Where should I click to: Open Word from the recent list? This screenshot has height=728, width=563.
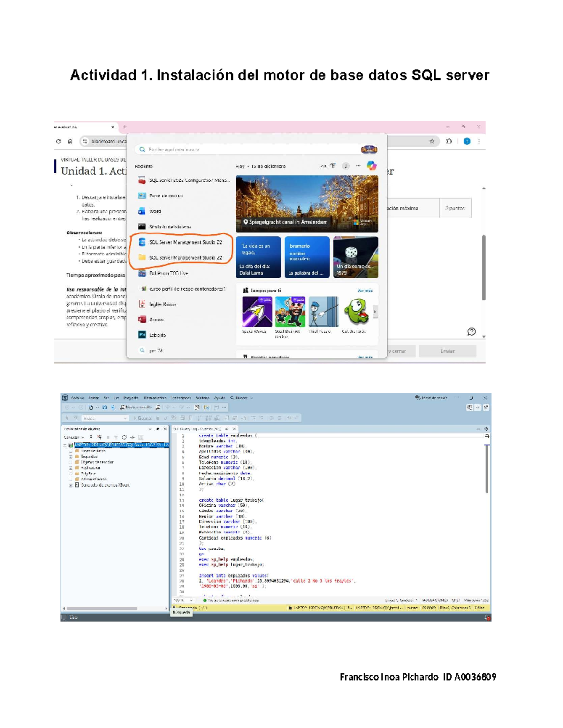(x=150, y=211)
